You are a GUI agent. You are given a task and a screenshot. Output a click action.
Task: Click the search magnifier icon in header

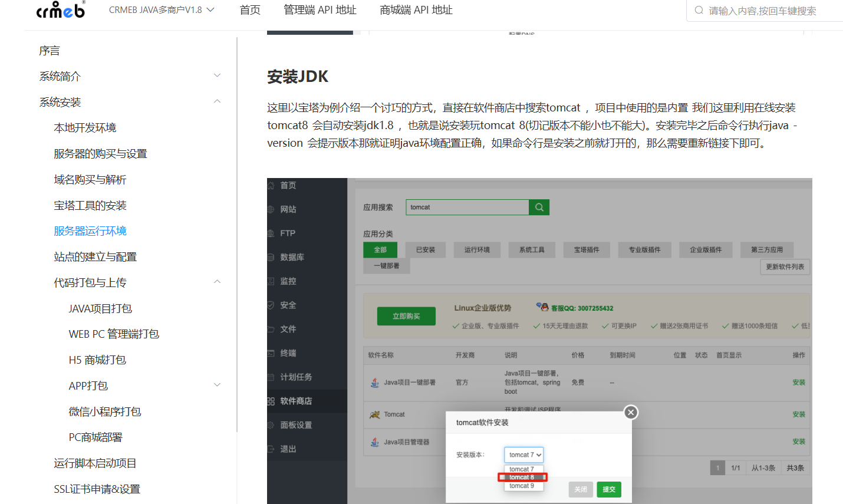tap(699, 10)
